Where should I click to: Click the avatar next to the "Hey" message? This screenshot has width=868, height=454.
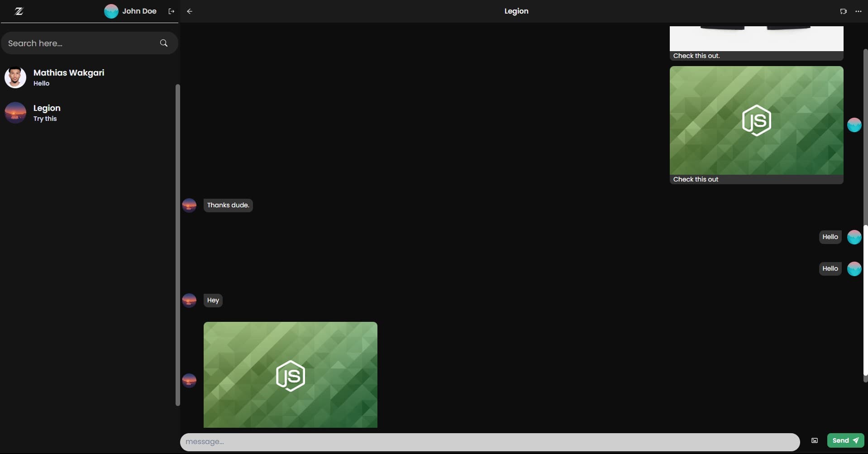coord(189,300)
